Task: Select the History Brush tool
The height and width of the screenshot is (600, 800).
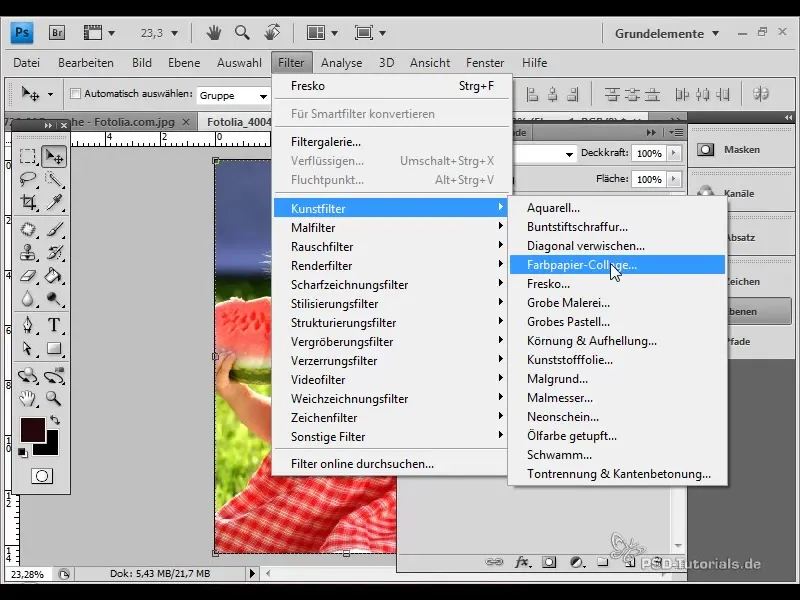Action: (54, 252)
